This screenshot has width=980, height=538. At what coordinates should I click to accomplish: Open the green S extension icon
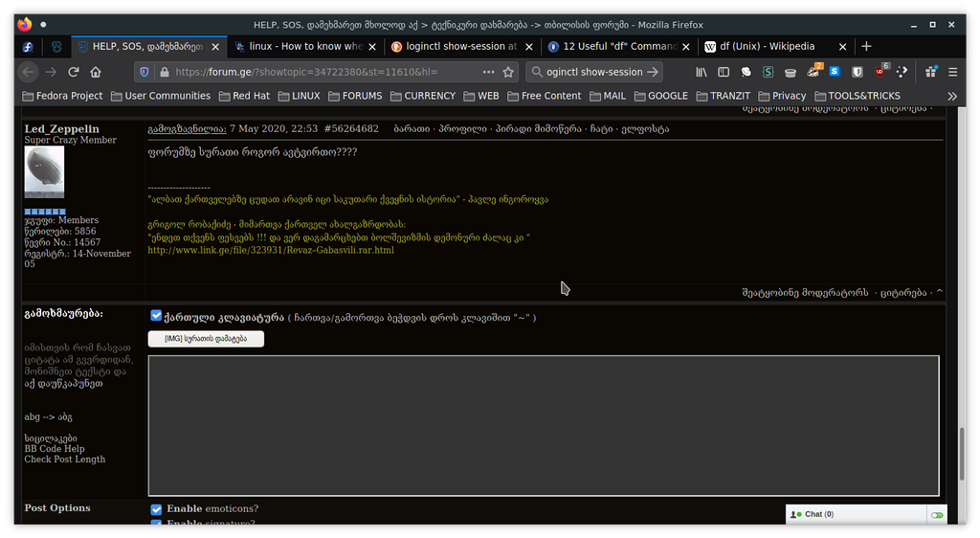[768, 73]
